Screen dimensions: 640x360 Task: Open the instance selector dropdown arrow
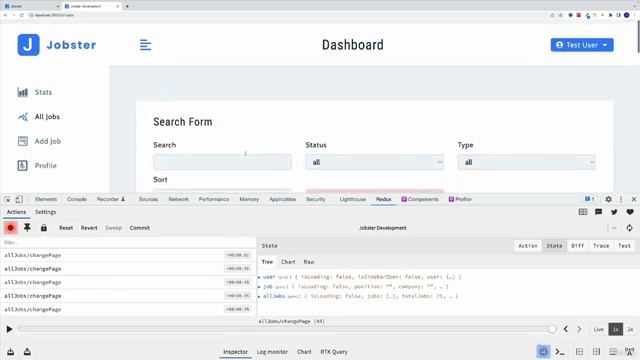pos(614,228)
